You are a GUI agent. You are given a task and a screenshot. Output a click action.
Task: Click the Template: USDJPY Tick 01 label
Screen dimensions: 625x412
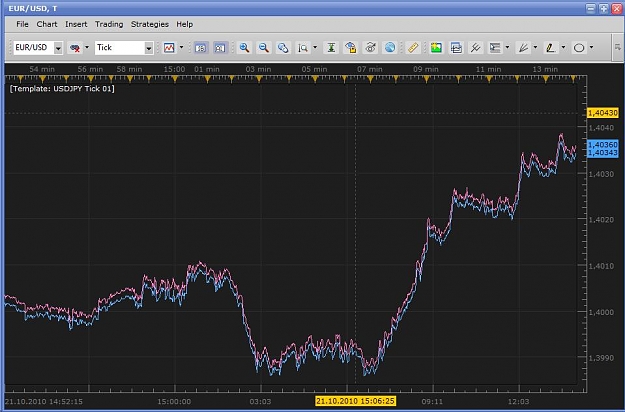[x=62, y=88]
